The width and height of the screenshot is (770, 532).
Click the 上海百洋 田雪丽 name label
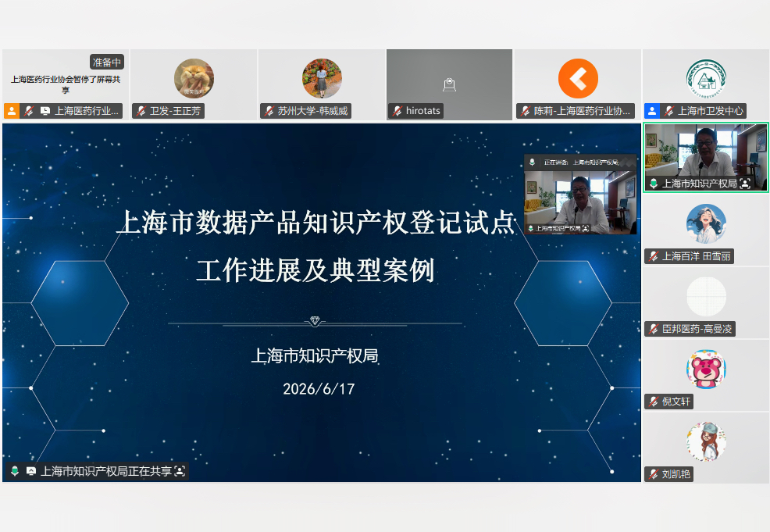click(x=697, y=256)
